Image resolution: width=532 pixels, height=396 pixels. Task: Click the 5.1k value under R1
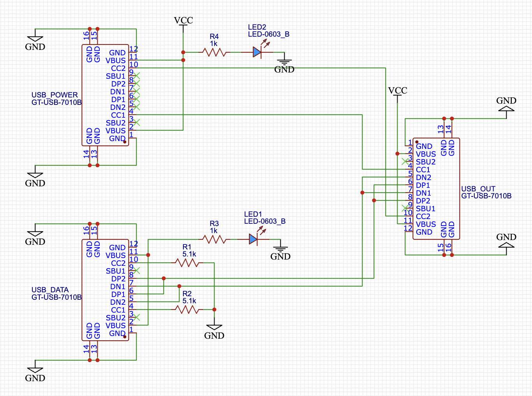(x=189, y=254)
